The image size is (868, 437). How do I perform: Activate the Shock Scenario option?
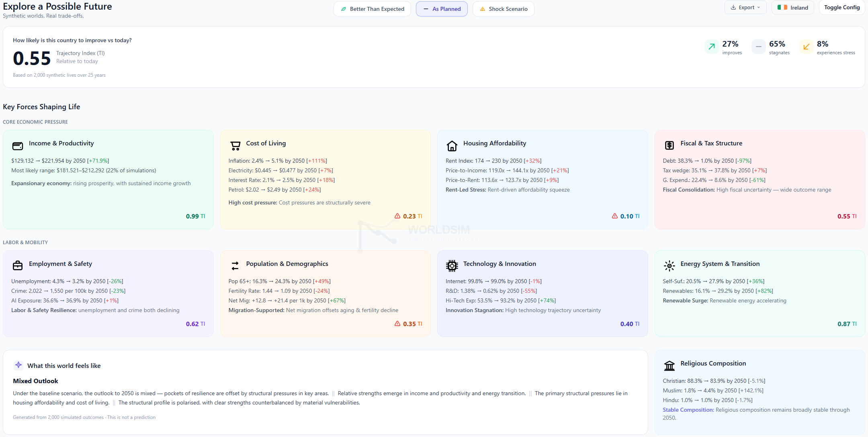pyautogui.click(x=503, y=9)
